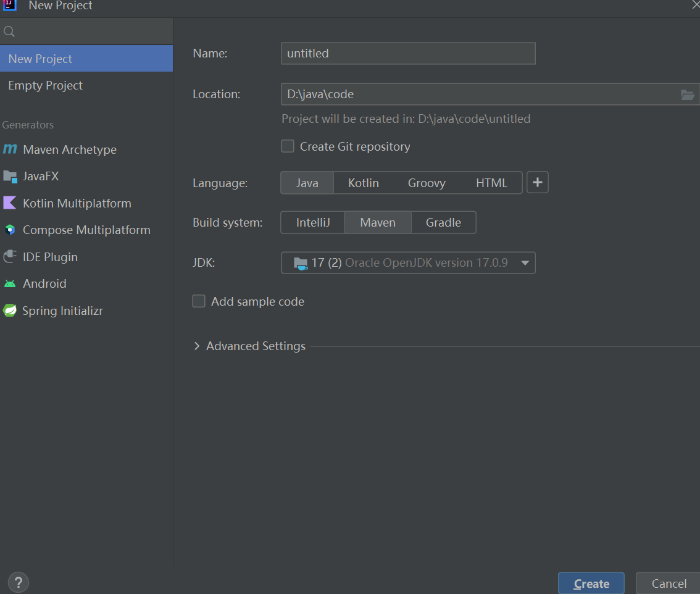Set build system to Maven
This screenshot has height=594, width=700.
pos(378,222)
